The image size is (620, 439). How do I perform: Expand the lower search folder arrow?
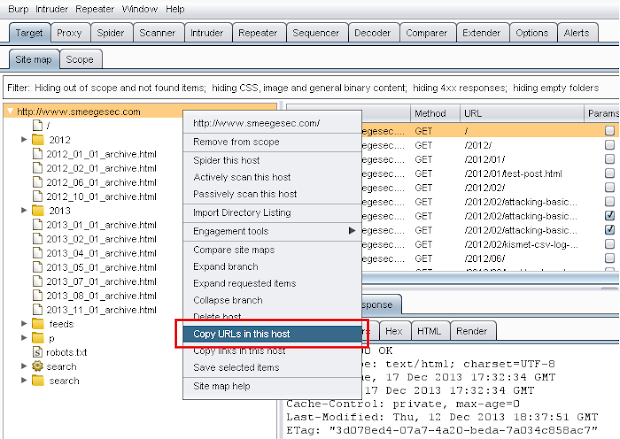24,380
